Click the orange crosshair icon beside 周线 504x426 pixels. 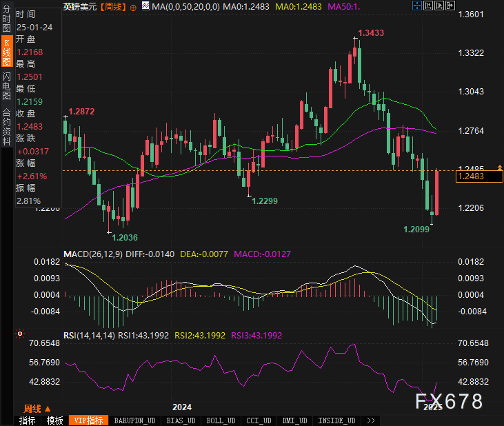pos(133,6)
